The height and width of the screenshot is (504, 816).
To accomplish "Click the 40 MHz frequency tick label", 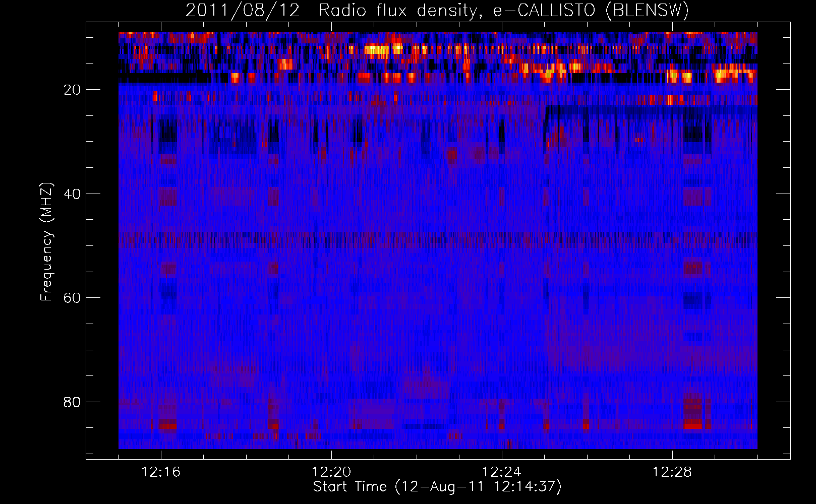I will [x=73, y=194].
